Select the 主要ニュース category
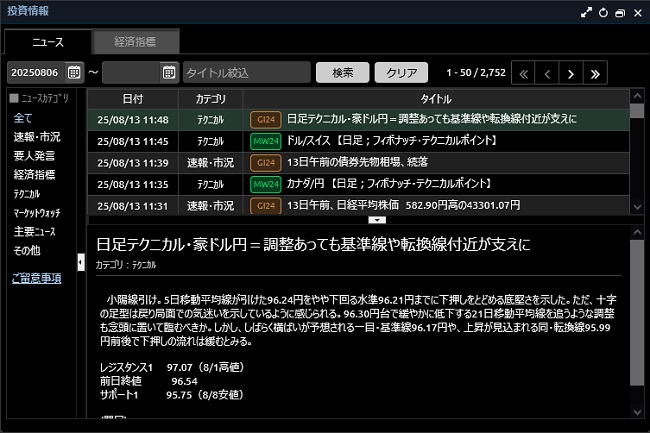This screenshot has height=433, width=650. tap(34, 232)
